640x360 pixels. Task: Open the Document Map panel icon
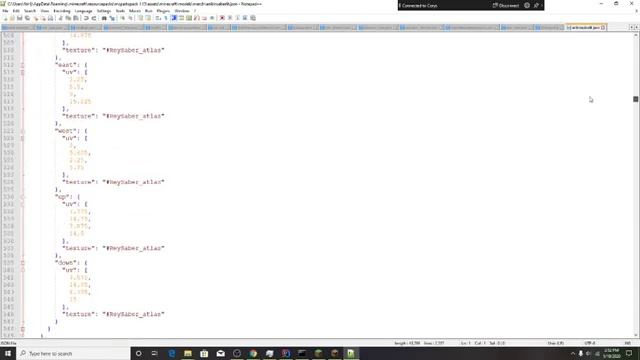tap(189, 18)
